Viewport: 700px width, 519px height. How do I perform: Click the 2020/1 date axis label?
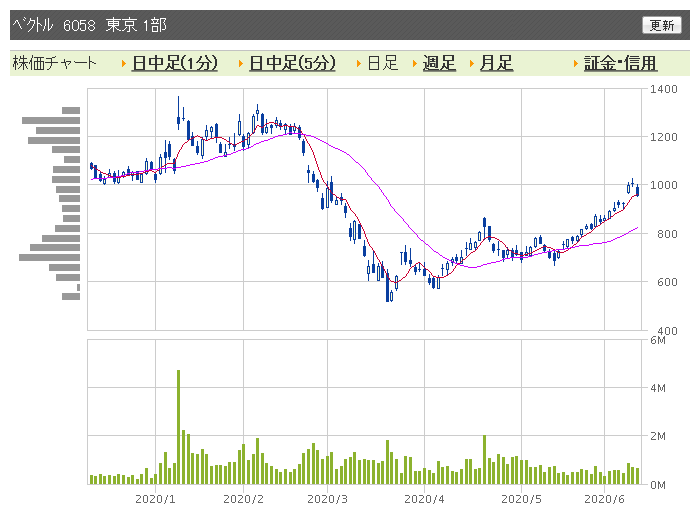click(x=155, y=499)
